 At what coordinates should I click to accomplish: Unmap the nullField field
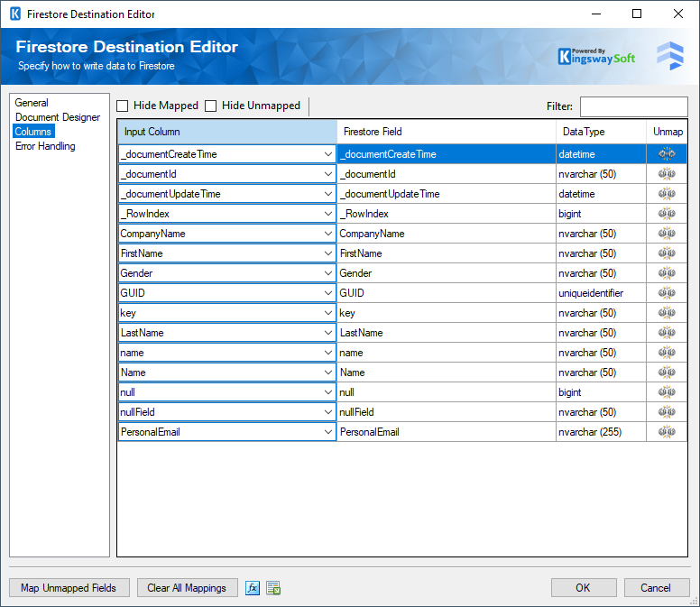click(x=667, y=412)
